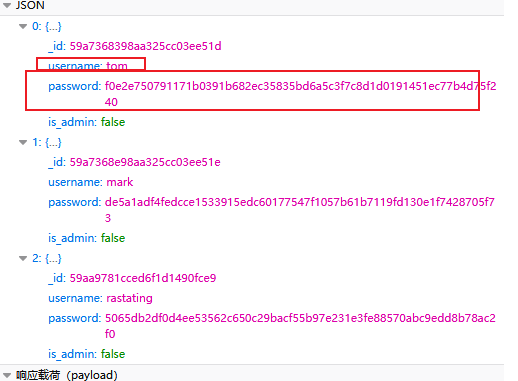Select password hash starting with de5a1adf
The height and width of the screenshot is (381, 518).
299,210
